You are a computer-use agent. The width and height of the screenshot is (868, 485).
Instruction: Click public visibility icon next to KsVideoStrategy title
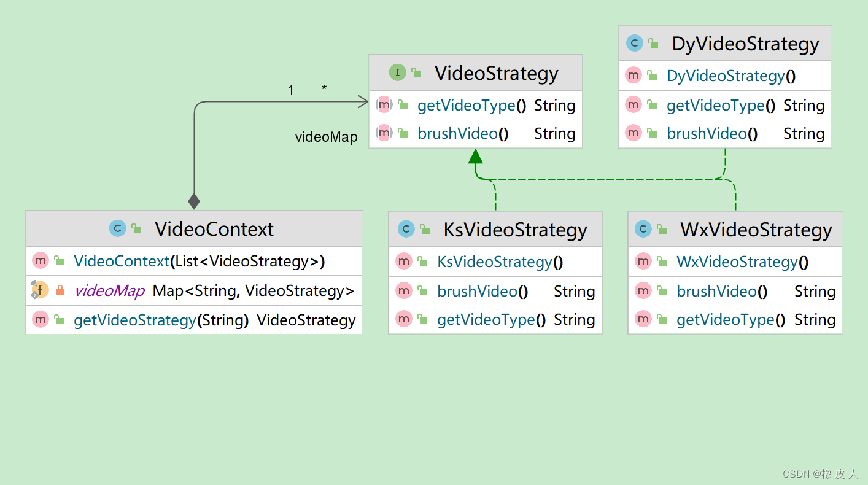[425, 230]
